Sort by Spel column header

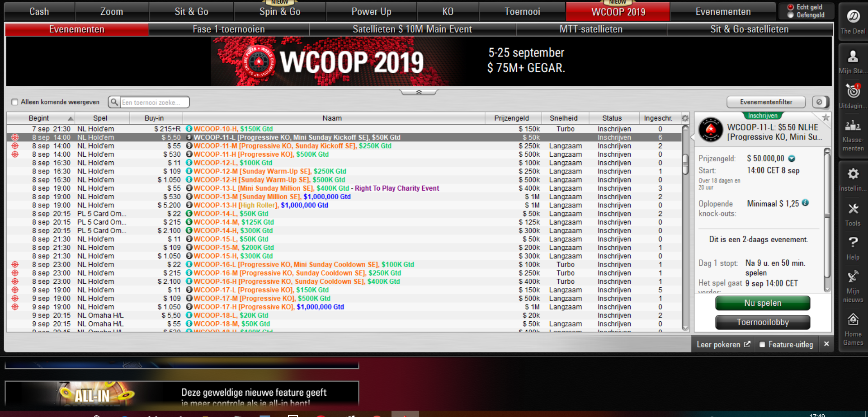103,118
